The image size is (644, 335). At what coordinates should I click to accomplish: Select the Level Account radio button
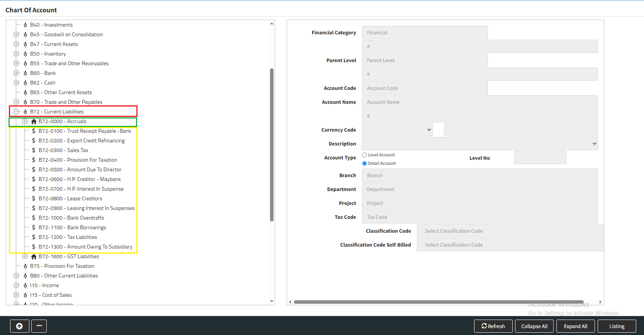pos(364,155)
